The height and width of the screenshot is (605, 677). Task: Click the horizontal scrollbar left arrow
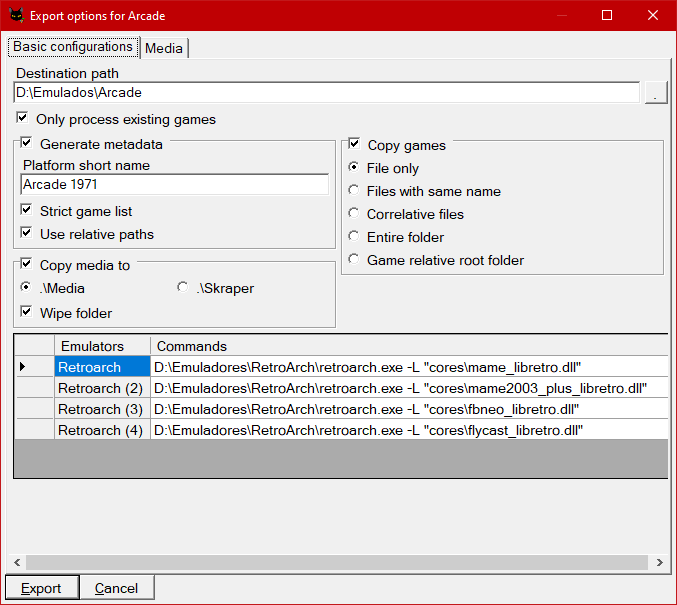point(17,562)
